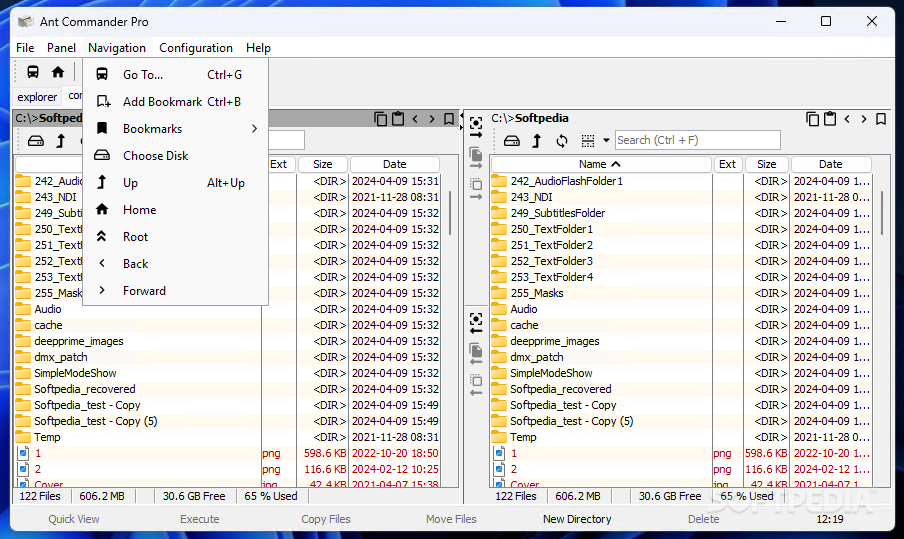Click the Search (Ctrl + F) field
This screenshot has width=904, height=539.
698,140
